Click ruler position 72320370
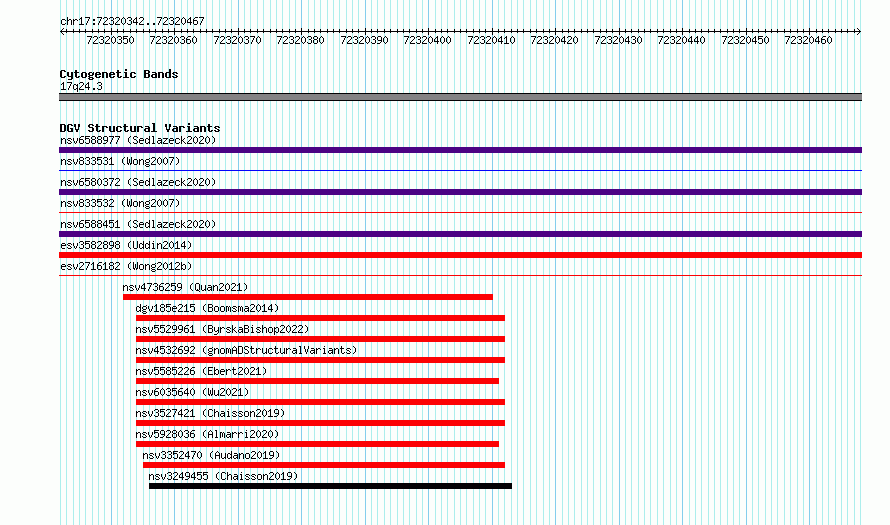This screenshot has height=525, width=890. (237, 40)
